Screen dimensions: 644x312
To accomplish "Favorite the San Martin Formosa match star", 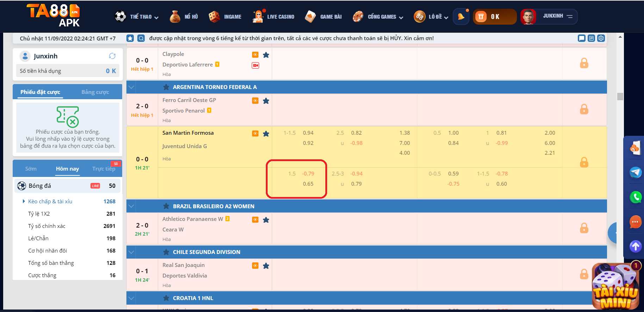I will (x=266, y=134).
